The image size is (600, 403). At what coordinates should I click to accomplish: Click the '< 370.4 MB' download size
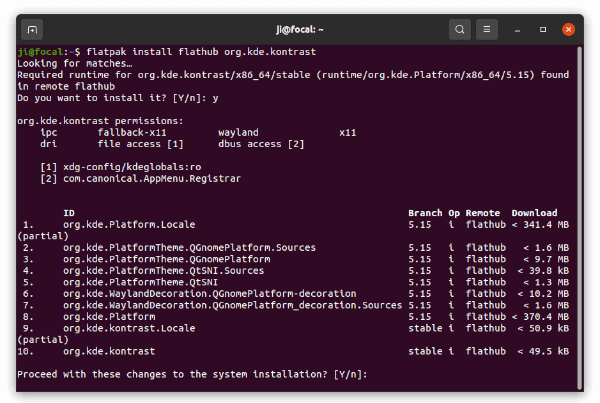click(540, 317)
